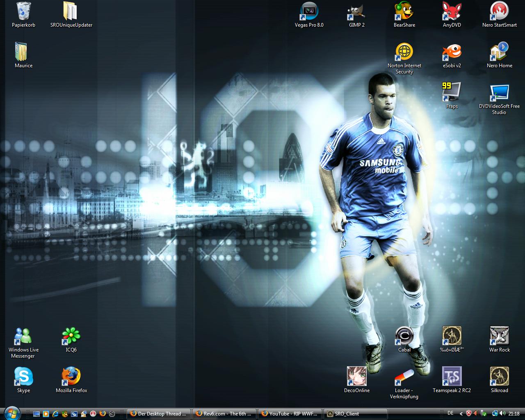Launch GIMP 2 from the desktop

point(356,12)
